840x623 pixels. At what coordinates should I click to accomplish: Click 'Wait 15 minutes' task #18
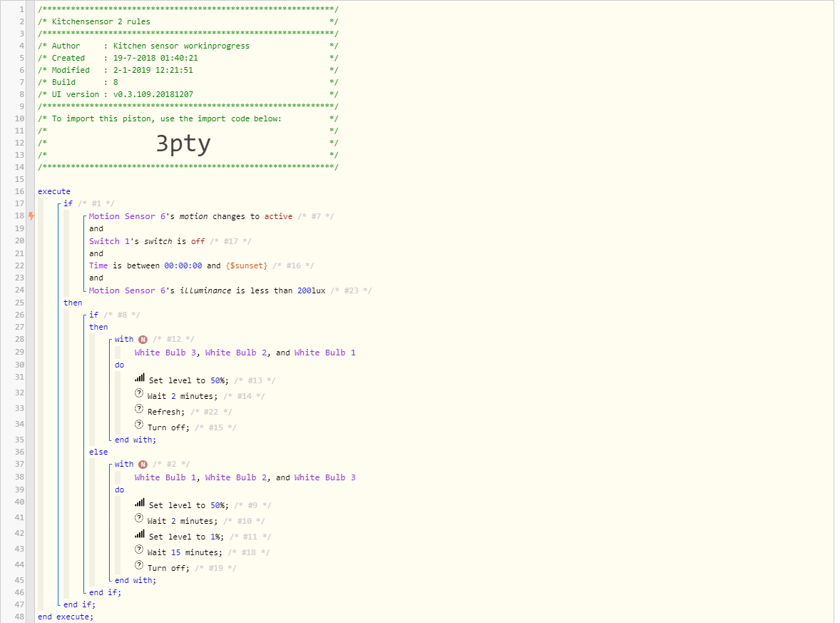click(x=185, y=552)
